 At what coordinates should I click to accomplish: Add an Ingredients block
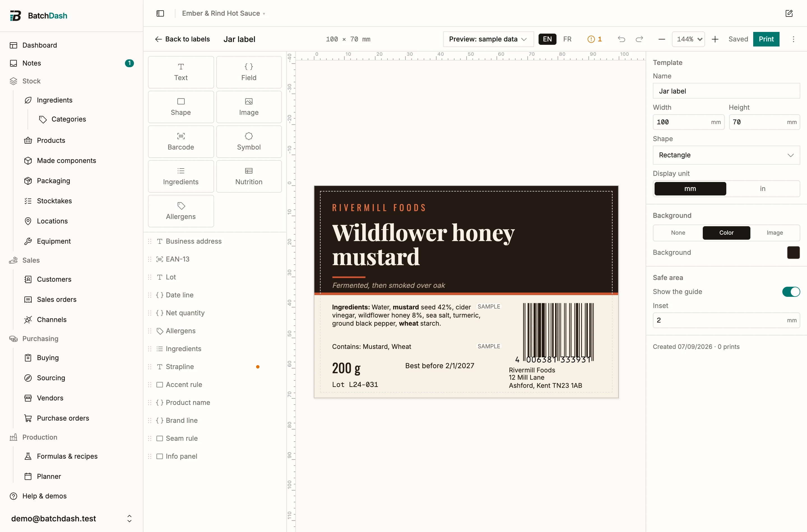point(181,176)
